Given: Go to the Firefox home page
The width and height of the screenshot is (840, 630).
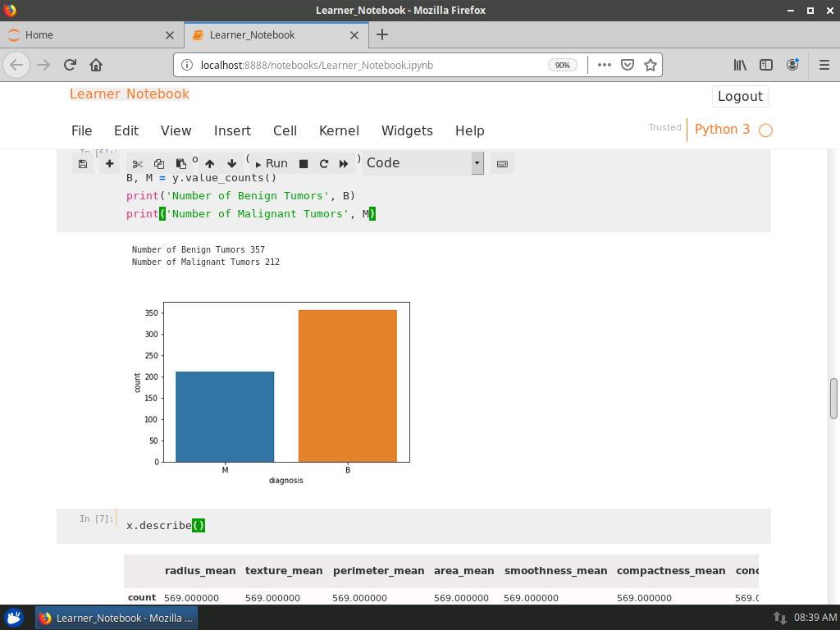Looking at the screenshot, I should pyautogui.click(x=96, y=66).
